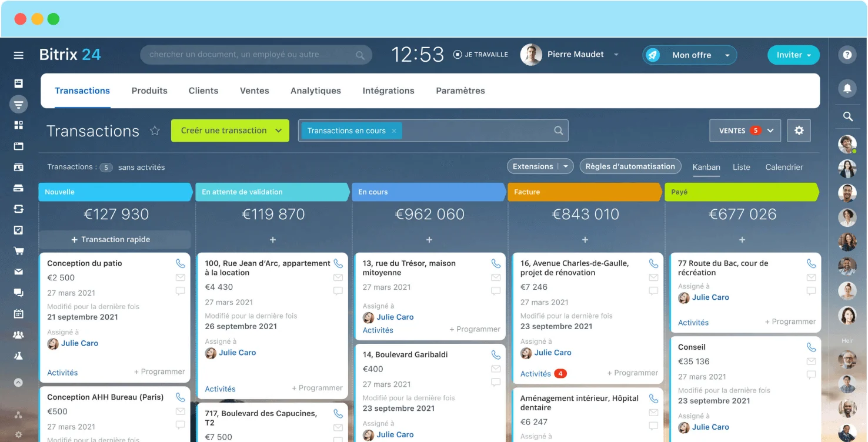Switch to the Analytiques tab
This screenshot has width=868, height=442.
pyautogui.click(x=315, y=91)
